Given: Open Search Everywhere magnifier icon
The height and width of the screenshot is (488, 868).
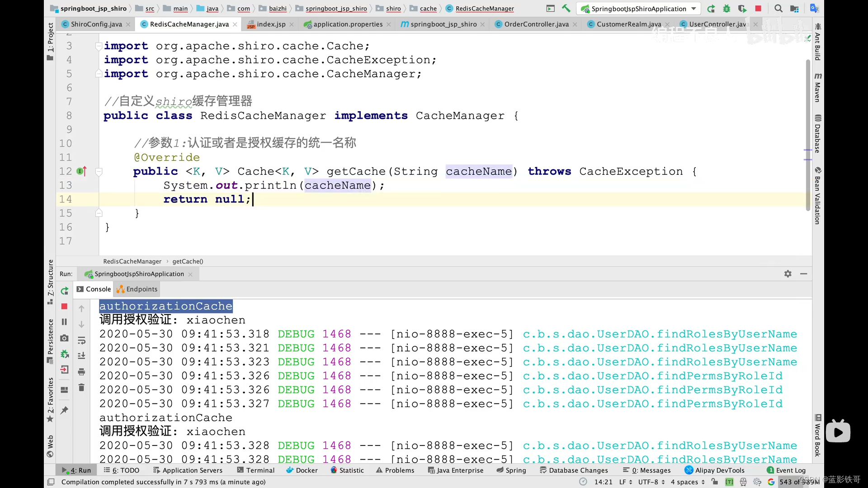Looking at the screenshot, I should [778, 8].
